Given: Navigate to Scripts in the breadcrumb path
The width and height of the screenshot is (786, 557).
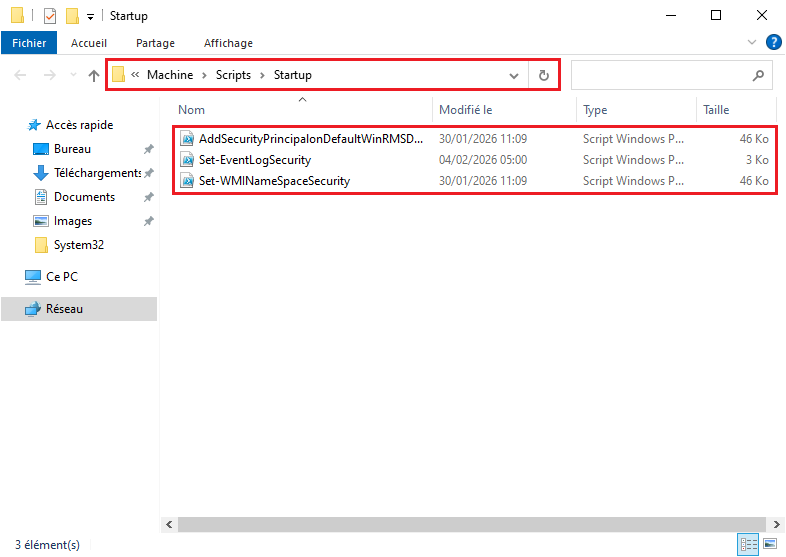Looking at the screenshot, I should (233, 75).
